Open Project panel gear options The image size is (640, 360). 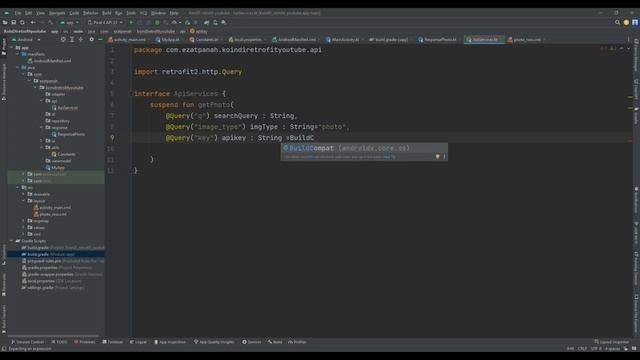91,40
